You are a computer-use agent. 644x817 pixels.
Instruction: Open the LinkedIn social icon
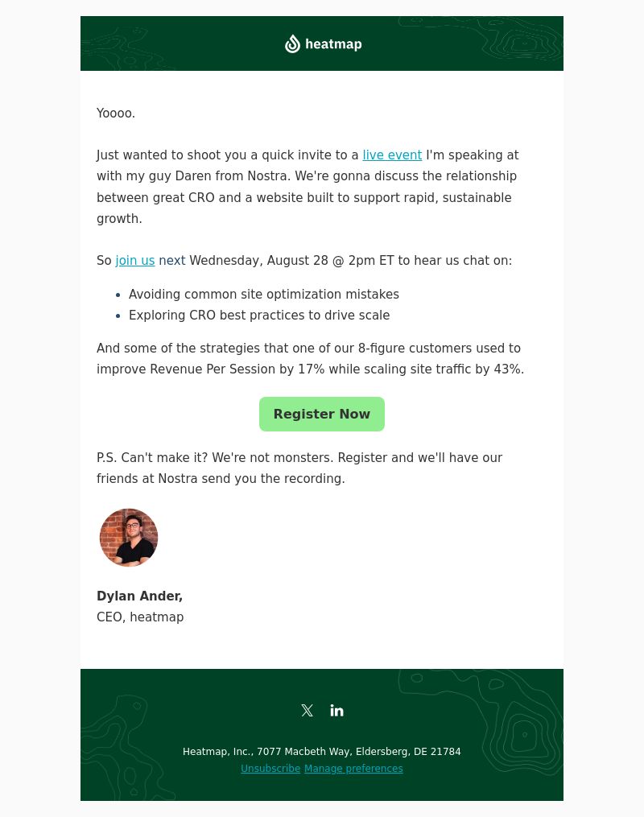coord(336,710)
